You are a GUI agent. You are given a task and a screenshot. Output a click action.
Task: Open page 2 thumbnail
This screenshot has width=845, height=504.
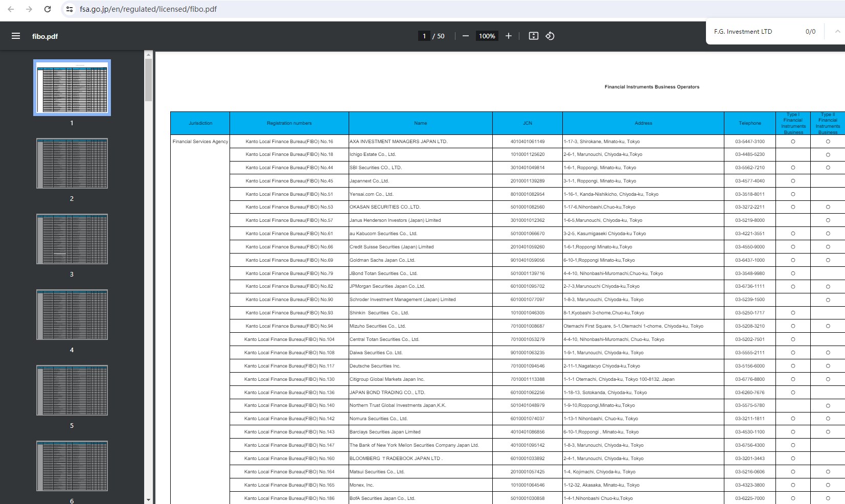click(x=72, y=163)
